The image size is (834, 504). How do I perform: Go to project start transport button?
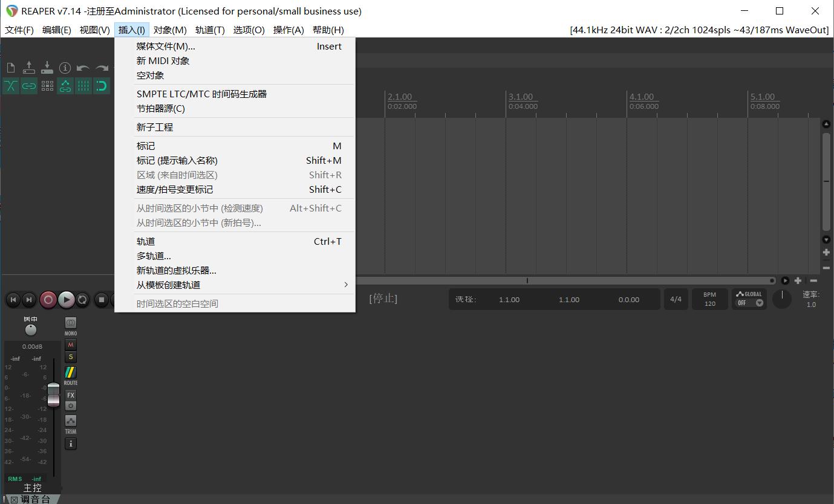[13, 299]
